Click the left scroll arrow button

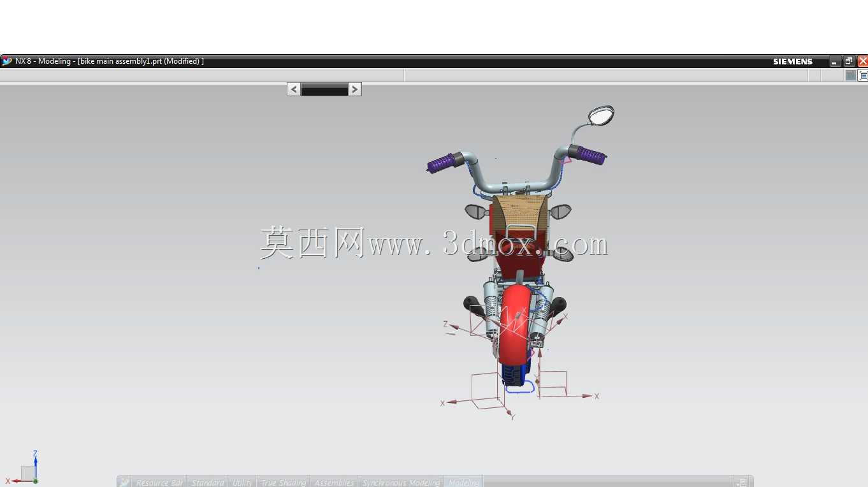pos(294,89)
